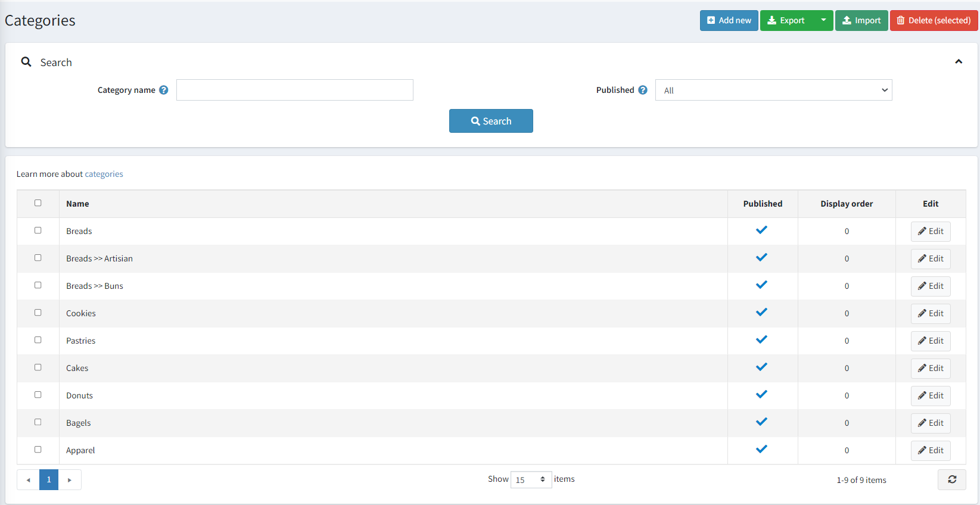Focus the Category name input field
Screen dimensions: 980x505
coord(294,90)
